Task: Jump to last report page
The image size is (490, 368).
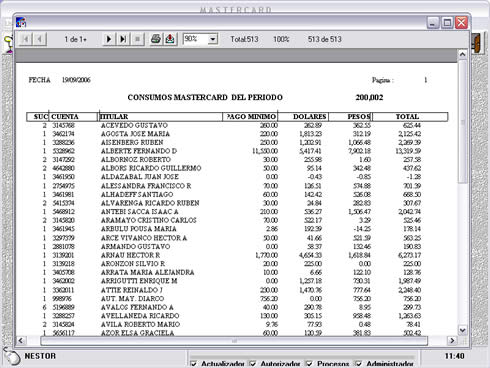Action: tap(123, 39)
